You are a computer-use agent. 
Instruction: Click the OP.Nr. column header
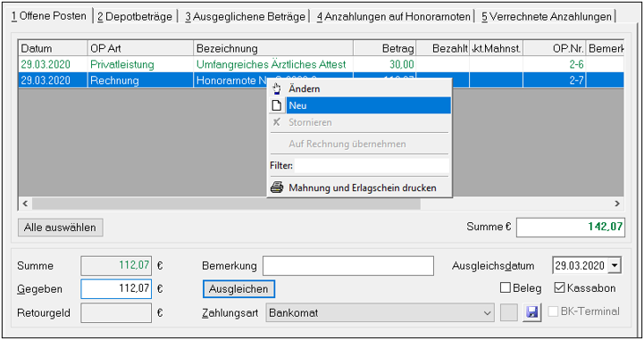555,48
